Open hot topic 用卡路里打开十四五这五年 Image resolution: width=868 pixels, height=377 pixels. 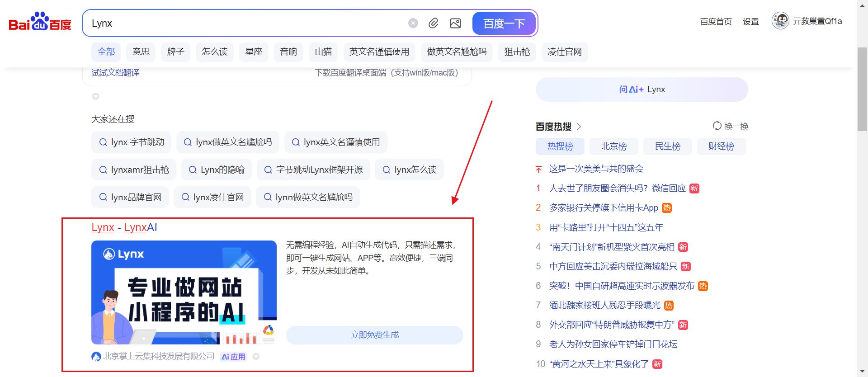(x=606, y=227)
